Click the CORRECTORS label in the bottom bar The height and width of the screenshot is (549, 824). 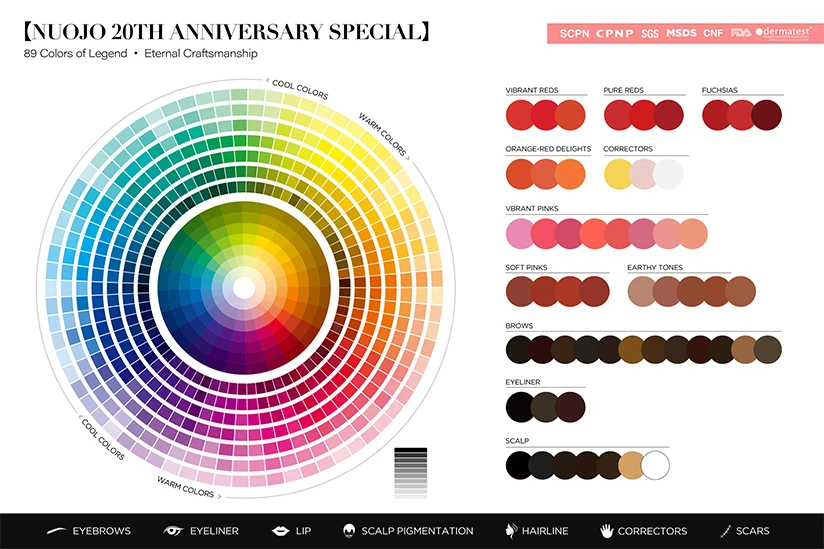652,531
